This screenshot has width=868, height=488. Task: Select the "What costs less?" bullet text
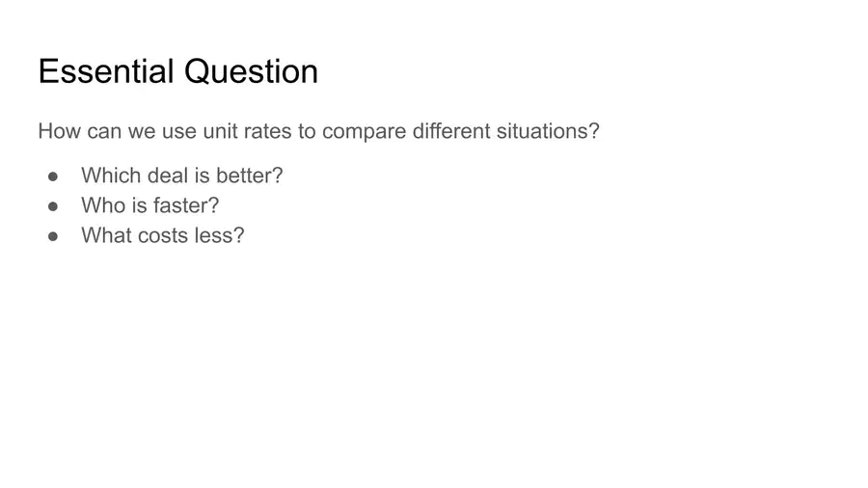[163, 235]
